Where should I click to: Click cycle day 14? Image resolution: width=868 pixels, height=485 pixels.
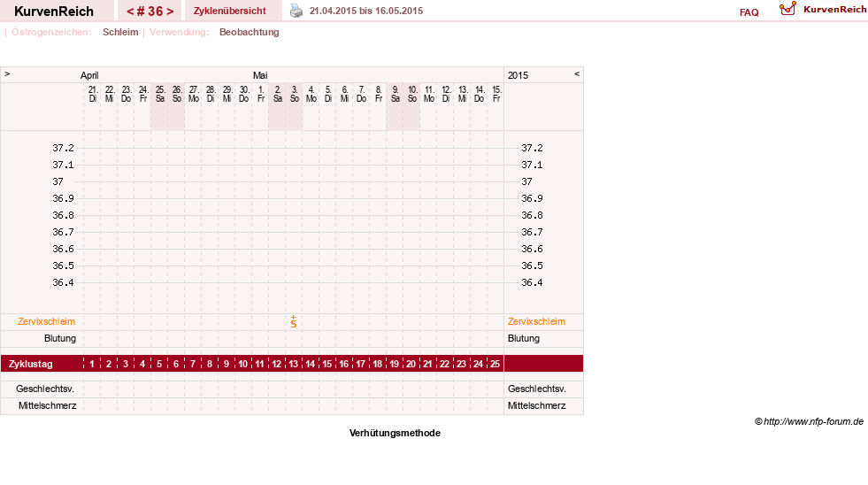[310, 364]
